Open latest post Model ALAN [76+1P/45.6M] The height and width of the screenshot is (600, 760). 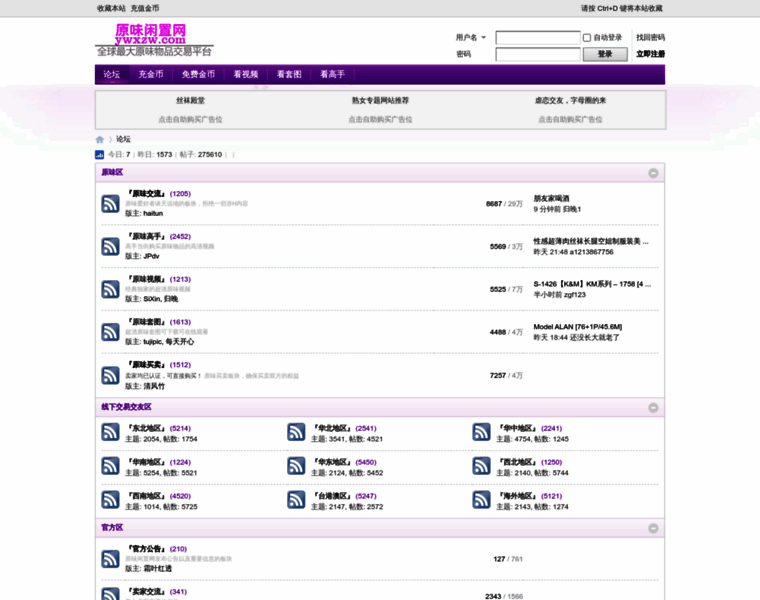coord(578,327)
